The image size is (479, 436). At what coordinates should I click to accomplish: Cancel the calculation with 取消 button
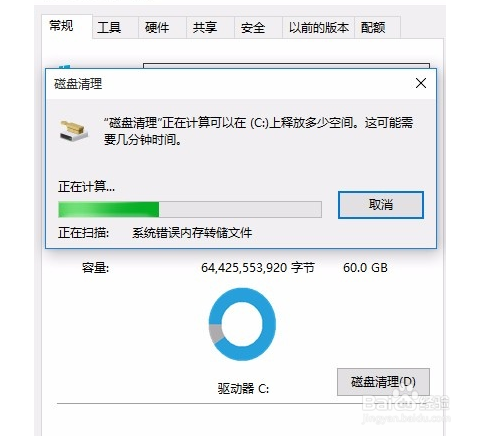[x=381, y=205]
